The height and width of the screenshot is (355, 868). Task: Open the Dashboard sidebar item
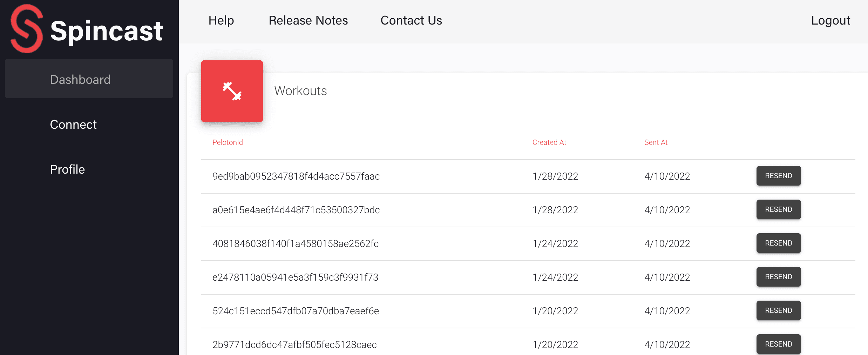pyautogui.click(x=80, y=80)
